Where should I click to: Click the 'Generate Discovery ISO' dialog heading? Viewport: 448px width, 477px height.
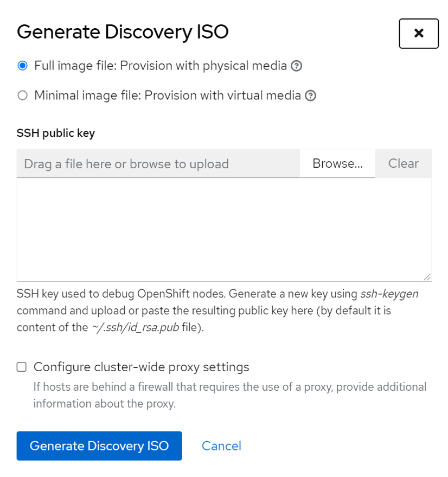point(123,32)
